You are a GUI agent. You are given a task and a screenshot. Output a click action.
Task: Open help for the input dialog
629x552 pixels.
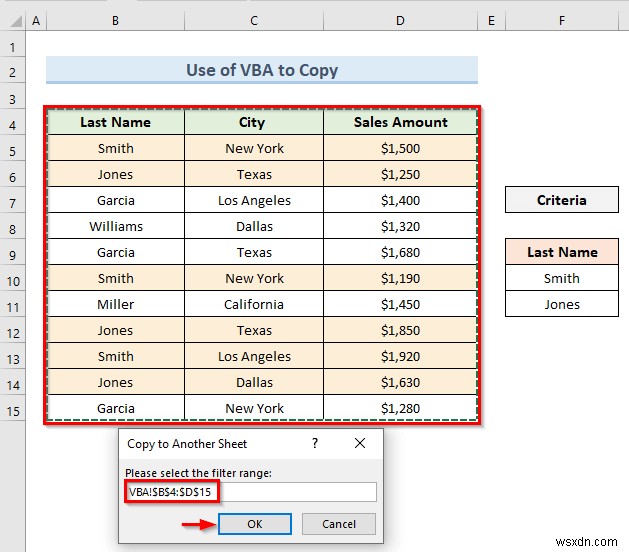[x=315, y=443]
